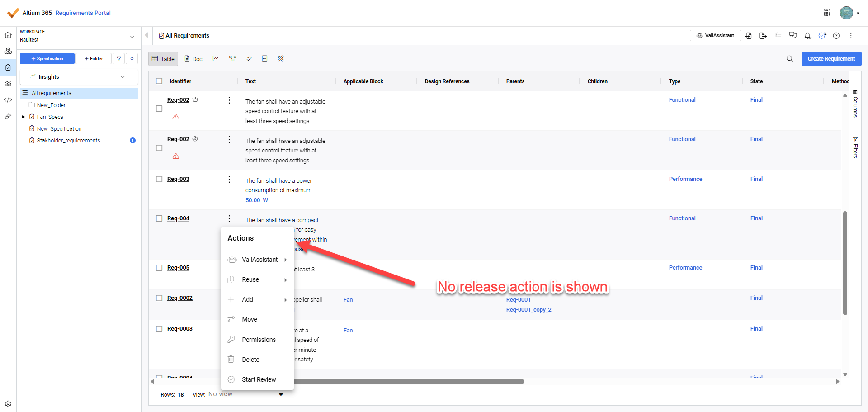This screenshot has height=412, width=868.
Task: Tick the Req-005 row checkbox
Action: point(159,268)
